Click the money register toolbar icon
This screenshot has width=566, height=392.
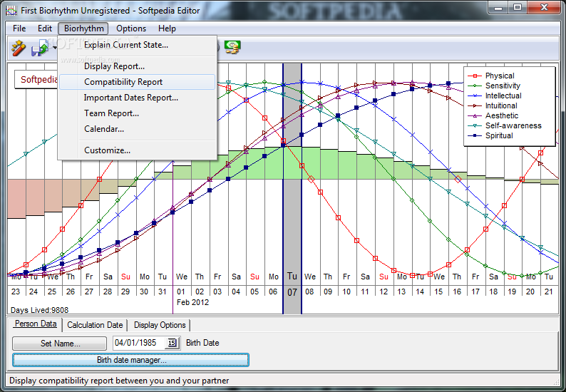(232, 47)
